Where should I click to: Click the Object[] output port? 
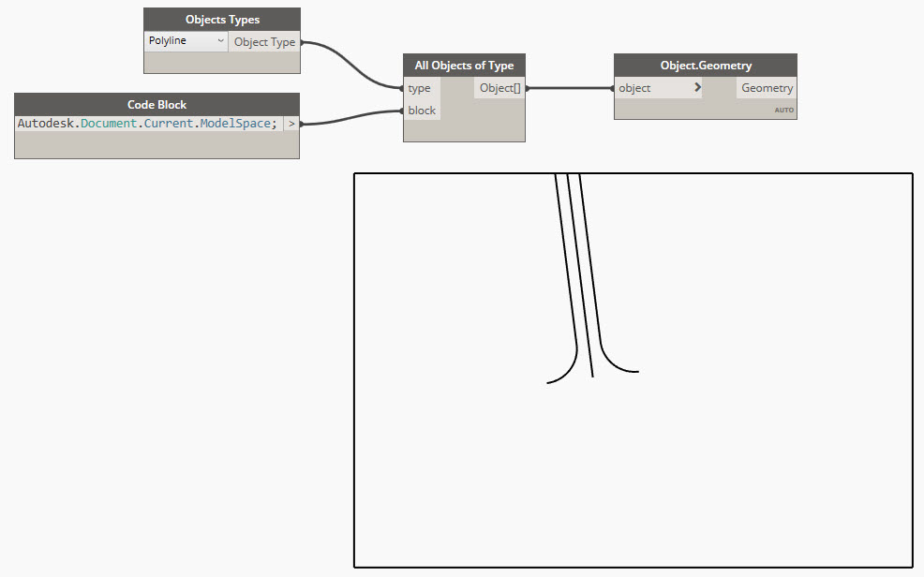pos(499,88)
